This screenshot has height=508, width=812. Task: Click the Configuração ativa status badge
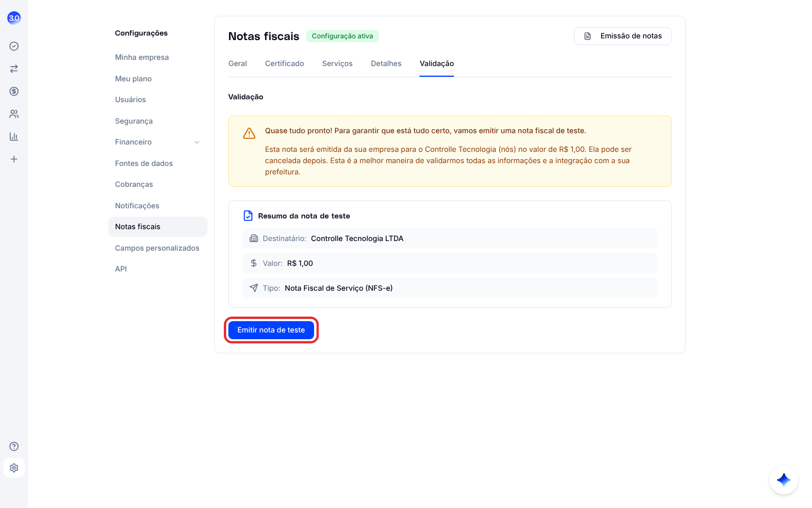tap(342, 36)
